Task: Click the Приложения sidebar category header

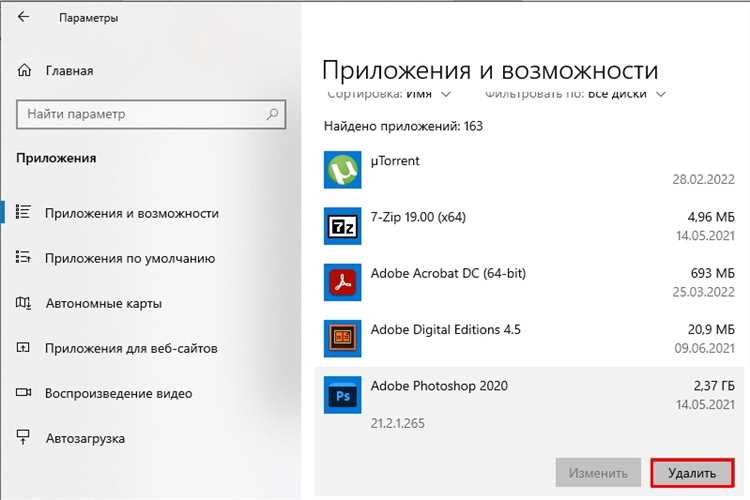Action: point(56,158)
